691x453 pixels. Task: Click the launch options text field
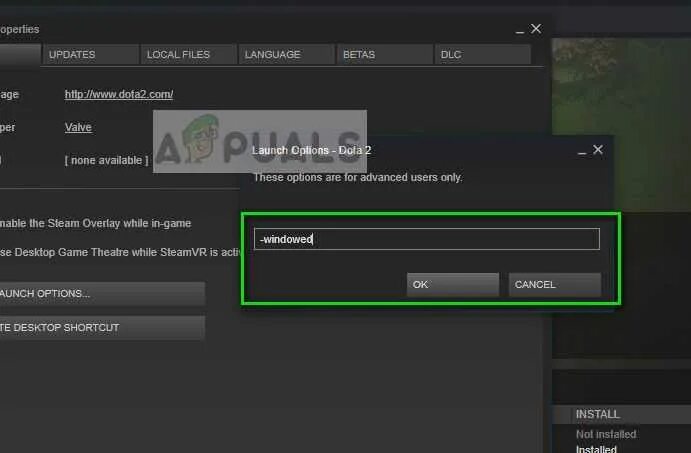(427, 239)
